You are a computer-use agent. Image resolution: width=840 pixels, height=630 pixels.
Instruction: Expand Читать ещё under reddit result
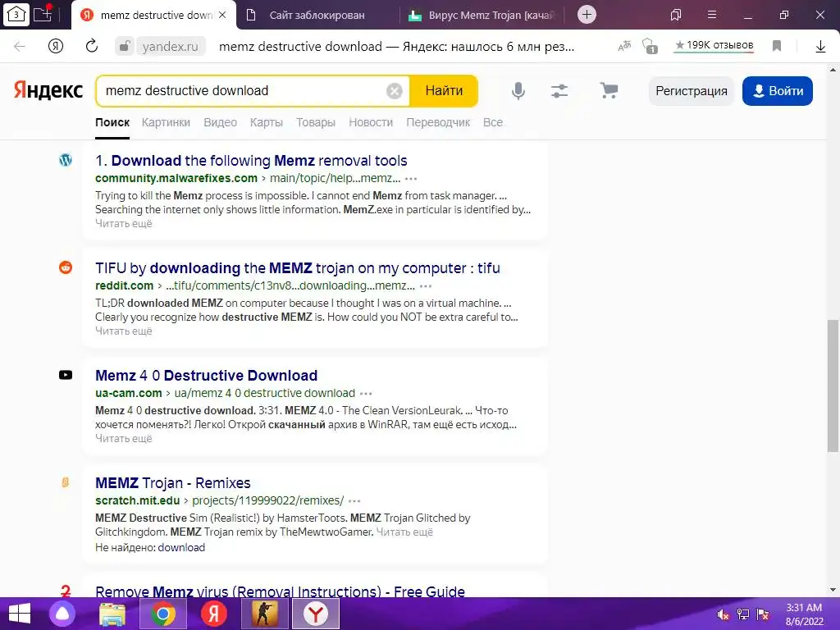click(x=124, y=331)
